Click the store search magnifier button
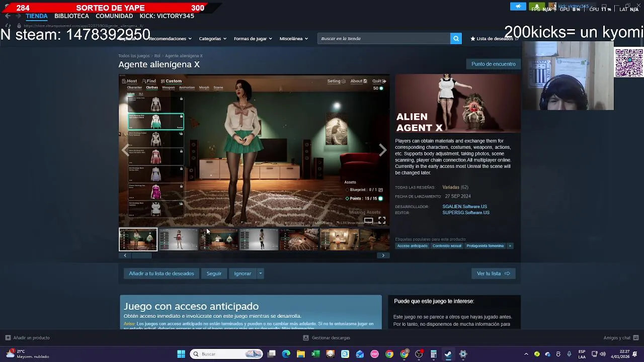The width and height of the screenshot is (644, 362). click(456, 39)
